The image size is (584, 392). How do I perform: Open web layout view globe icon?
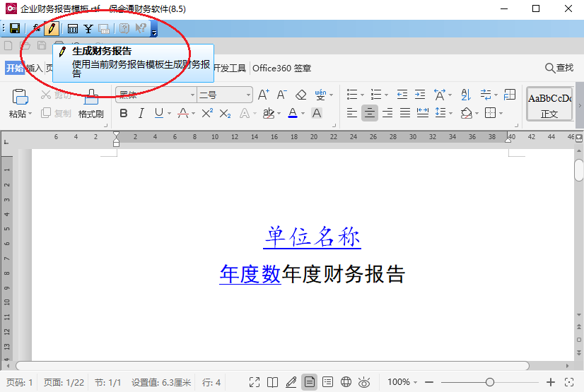(346, 382)
